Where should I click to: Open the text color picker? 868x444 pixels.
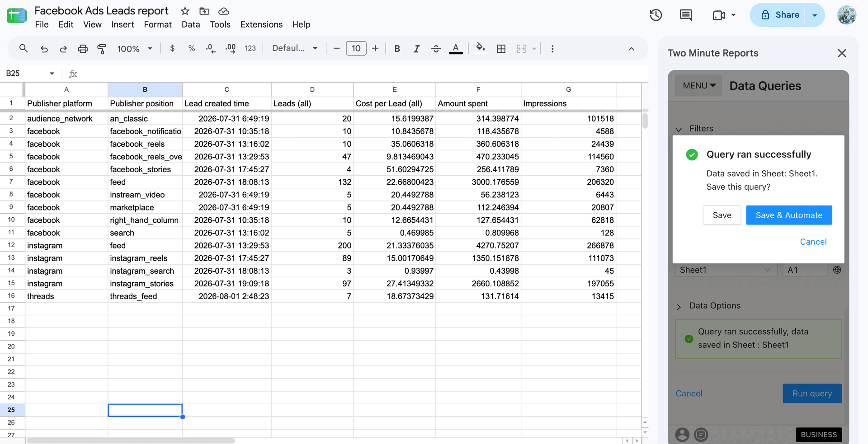tap(456, 49)
